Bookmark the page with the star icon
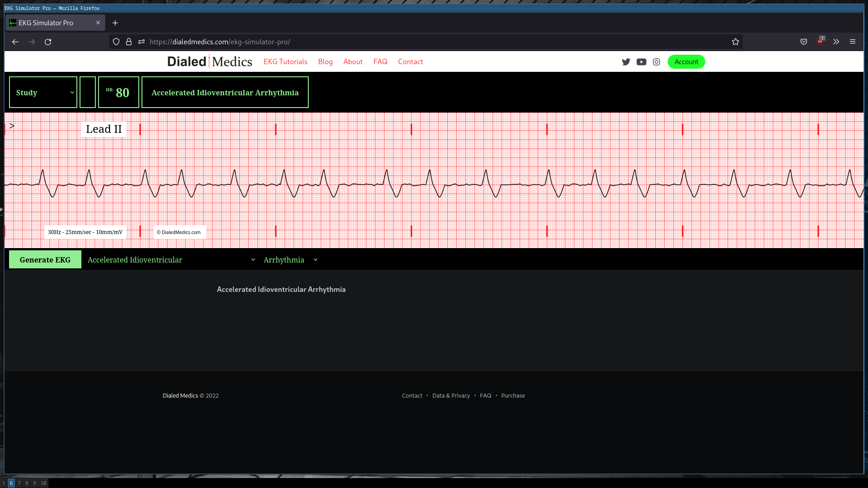 [735, 42]
